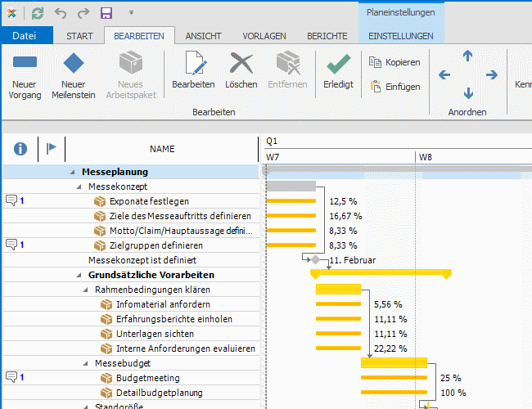
Task: Open the quick access toolbar dropdown
Action: [131, 13]
